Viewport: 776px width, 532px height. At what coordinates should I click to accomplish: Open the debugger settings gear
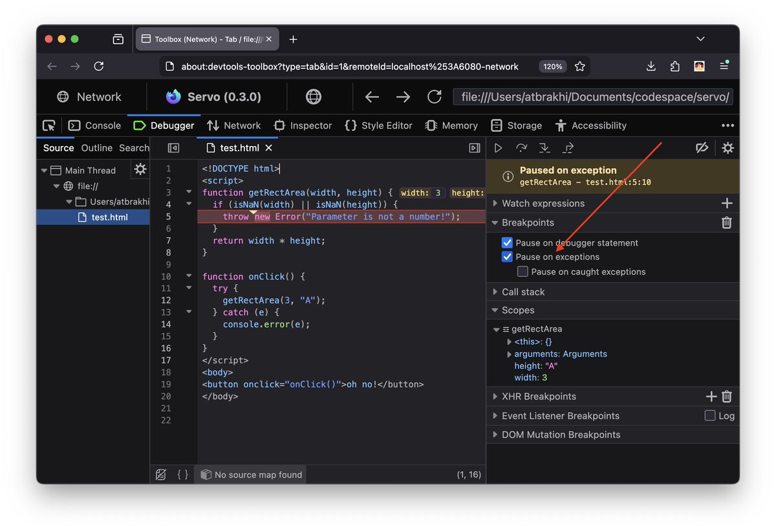click(727, 148)
